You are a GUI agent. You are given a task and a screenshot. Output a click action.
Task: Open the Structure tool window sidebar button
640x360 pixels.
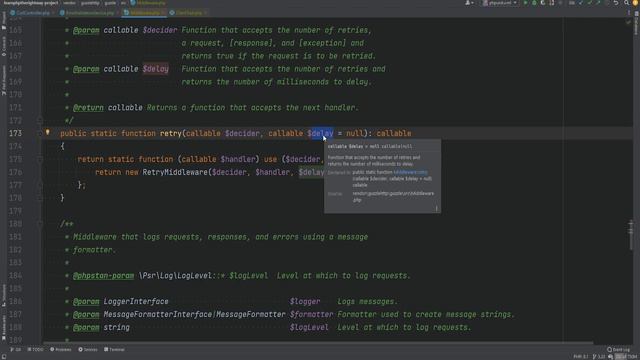point(4,296)
